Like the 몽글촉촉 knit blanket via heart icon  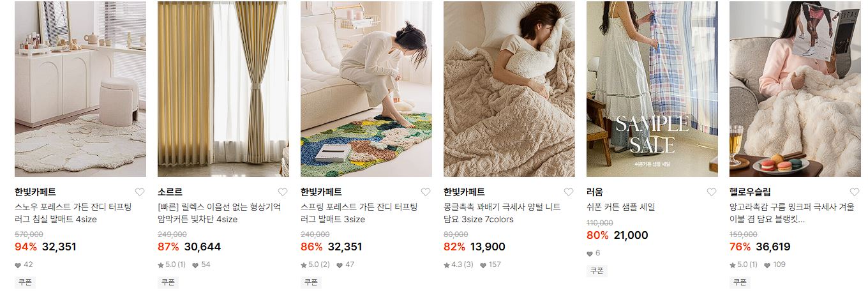coord(569,192)
